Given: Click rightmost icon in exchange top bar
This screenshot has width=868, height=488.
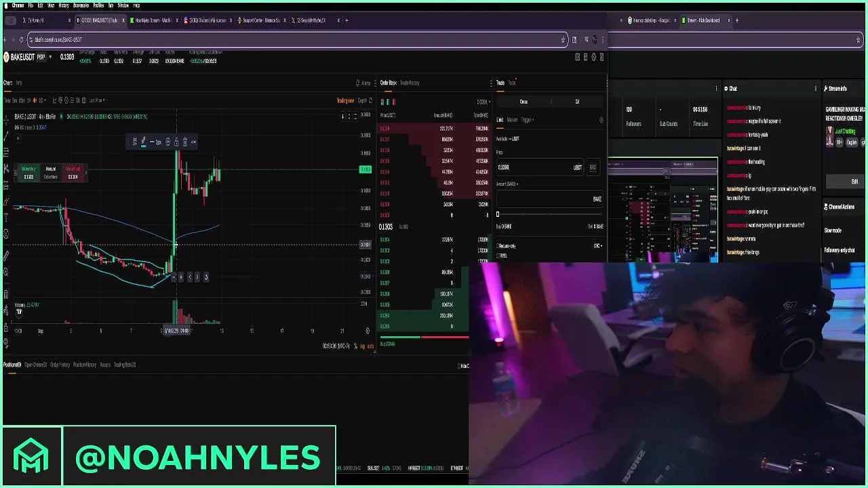Looking at the screenshot, I should (601, 57).
